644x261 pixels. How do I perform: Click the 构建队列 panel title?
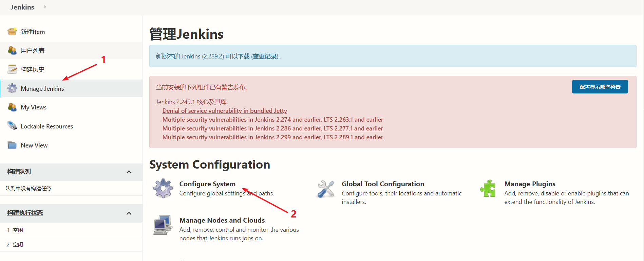(x=19, y=172)
